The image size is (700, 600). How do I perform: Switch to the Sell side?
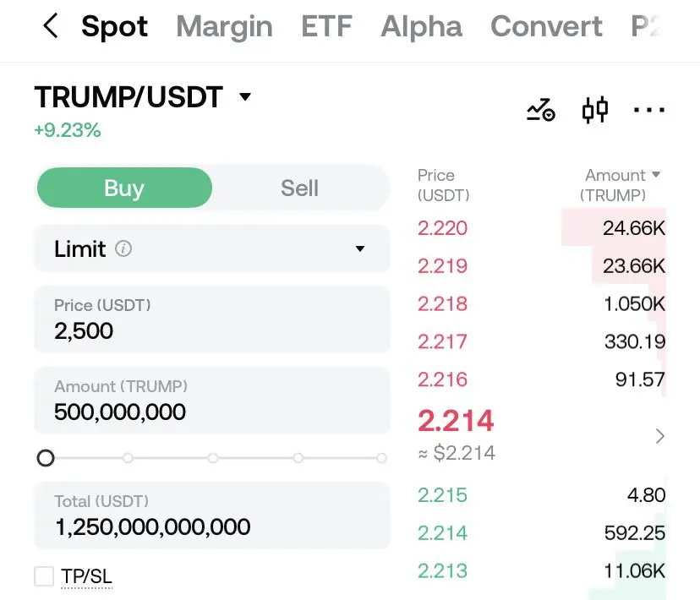pyautogui.click(x=299, y=188)
